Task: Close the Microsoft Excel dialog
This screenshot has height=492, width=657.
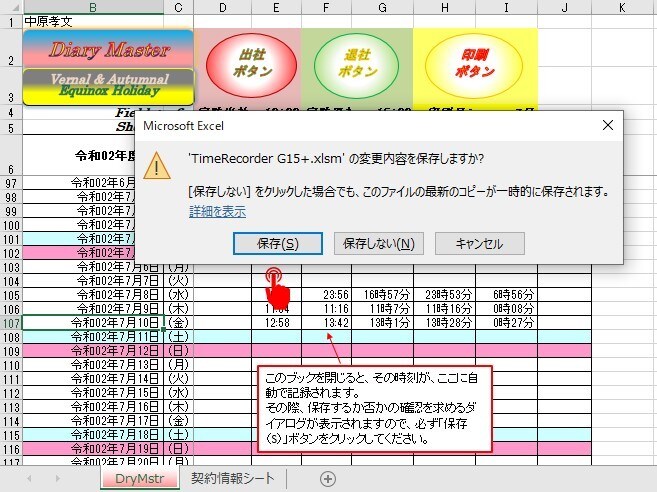Action: (x=608, y=125)
